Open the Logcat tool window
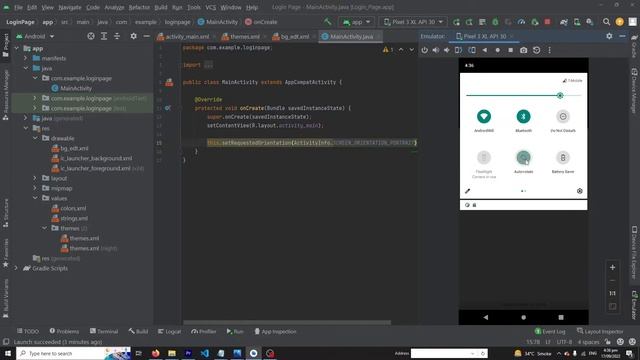This screenshot has width=640, height=360. [169, 331]
